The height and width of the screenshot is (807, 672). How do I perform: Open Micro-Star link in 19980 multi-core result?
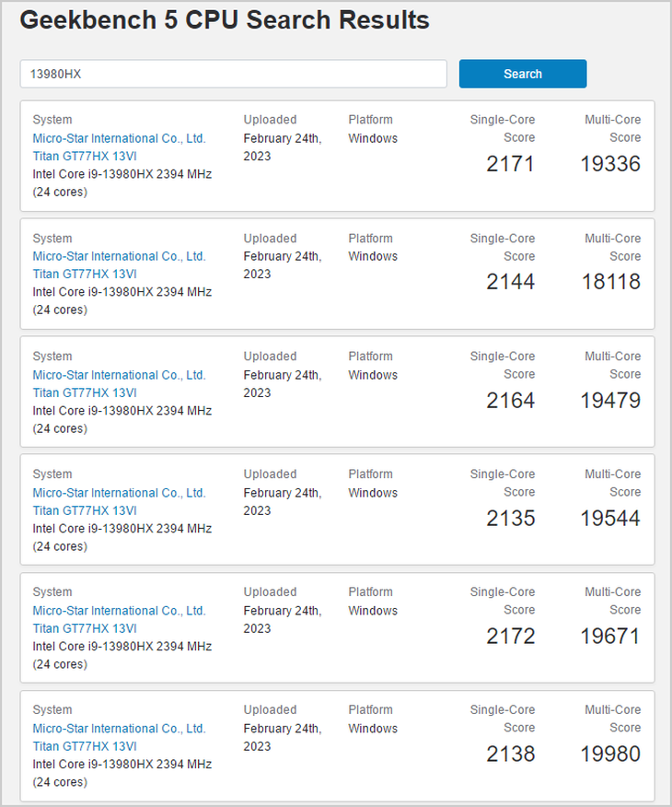pos(120,729)
